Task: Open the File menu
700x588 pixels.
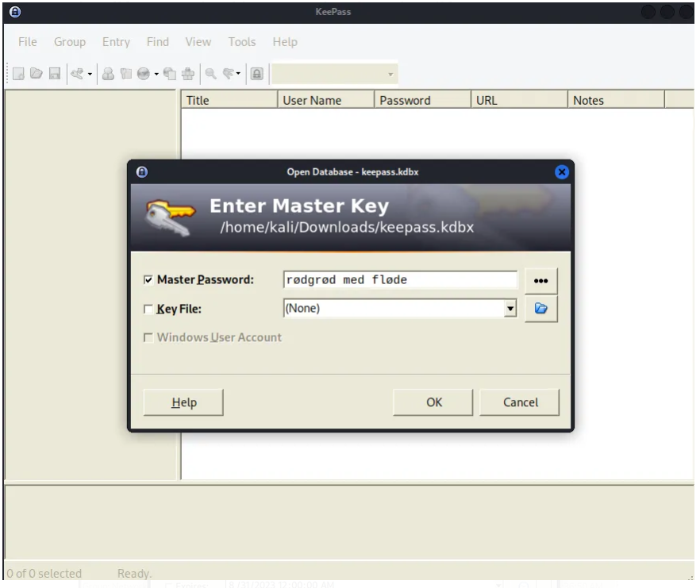Action: [x=28, y=42]
